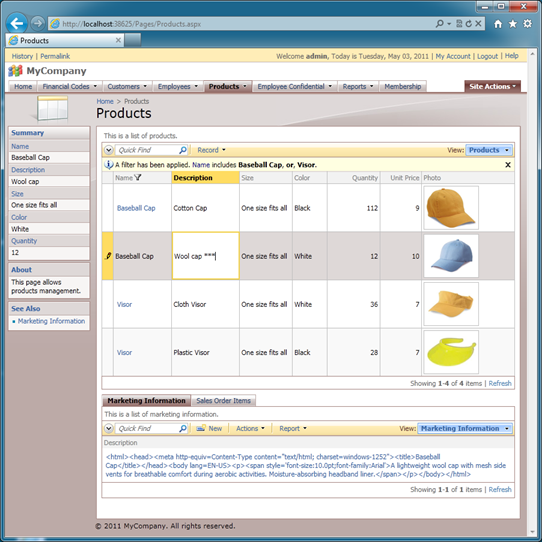
Task: Expand the Site Actions dropdown
Action: pyautogui.click(x=492, y=86)
